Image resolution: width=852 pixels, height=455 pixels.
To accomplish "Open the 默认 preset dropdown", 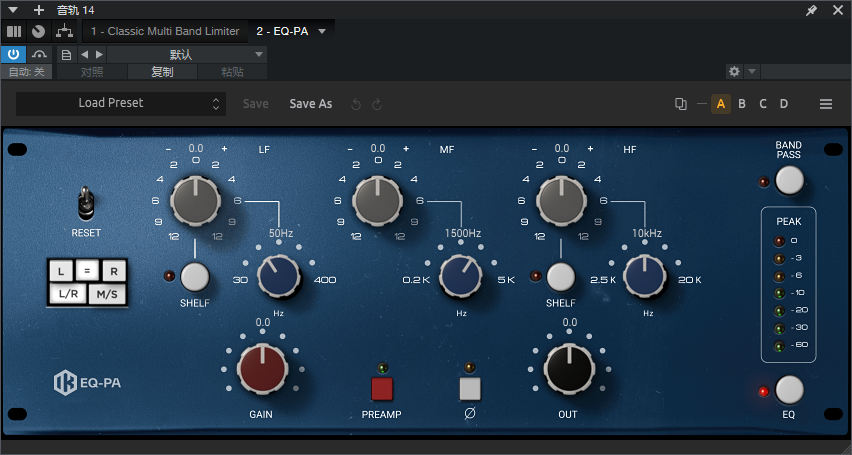I will 186,55.
